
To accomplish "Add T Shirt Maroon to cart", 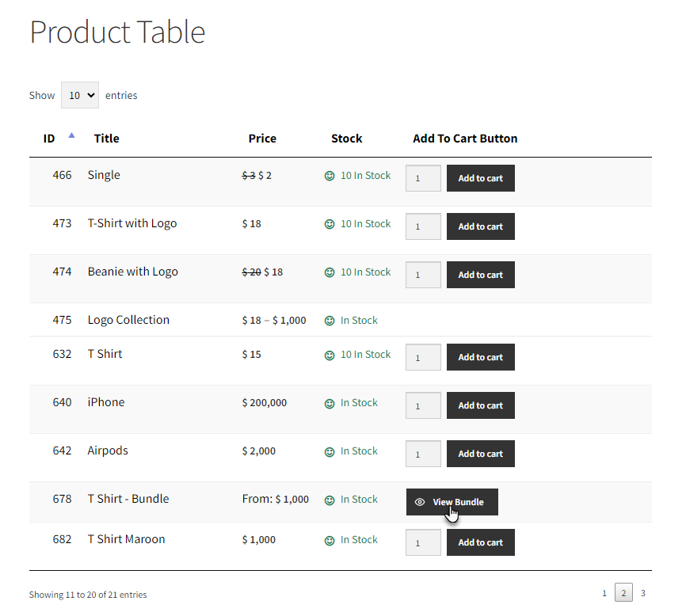I will [x=480, y=542].
